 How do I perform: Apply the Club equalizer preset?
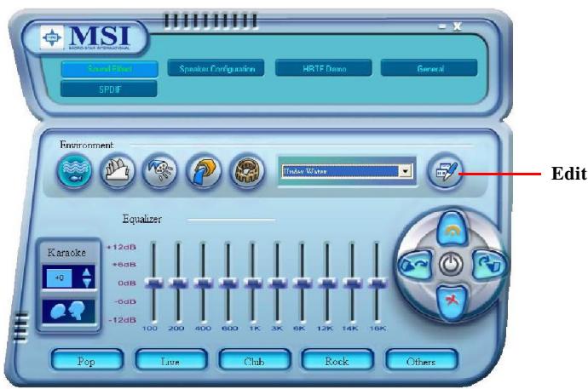(255, 361)
